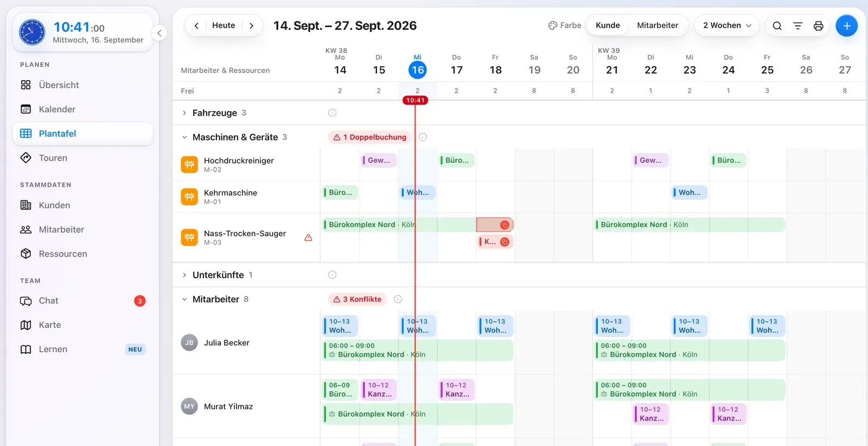The image size is (868, 446).
Task: Click the 1 Doppelbuchung warning badge
Action: click(369, 137)
